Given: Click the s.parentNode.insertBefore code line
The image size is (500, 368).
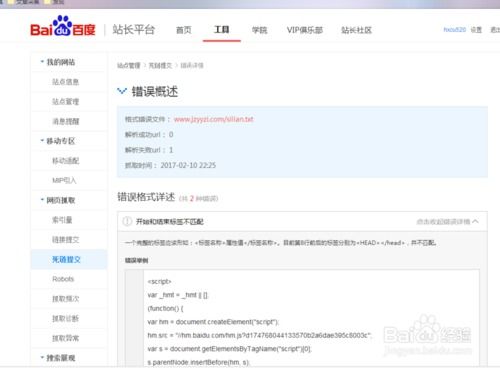Looking at the screenshot, I should (x=198, y=362).
